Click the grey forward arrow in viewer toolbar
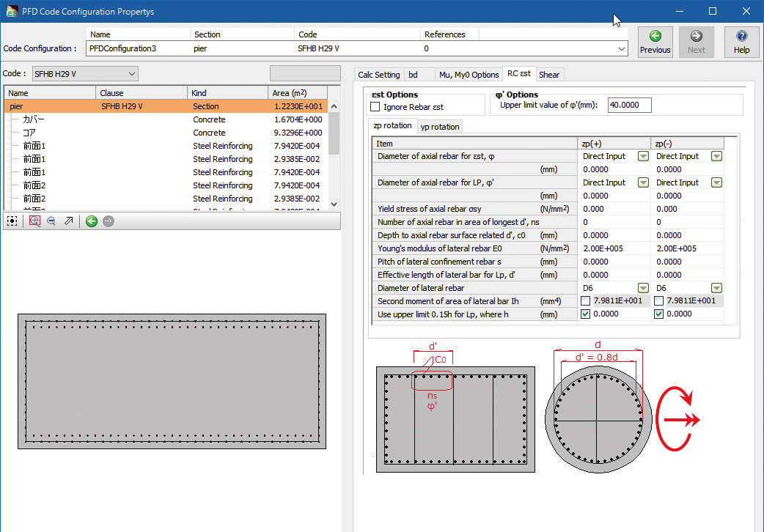 coord(109,221)
